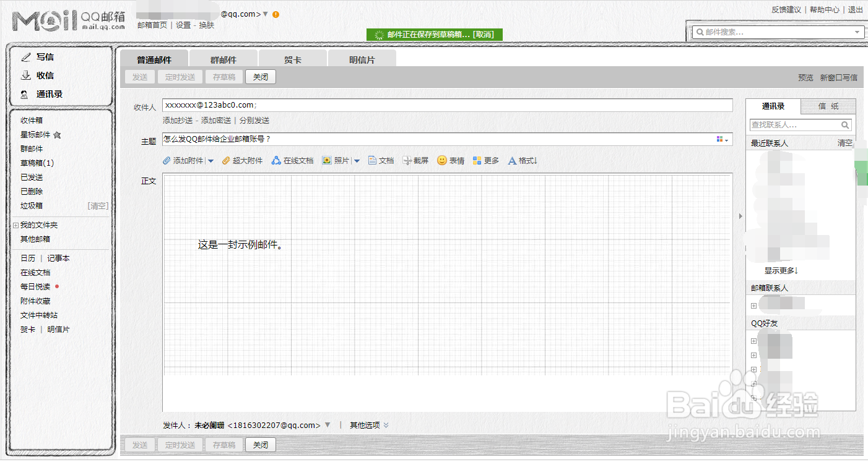This screenshot has width=868, height=462.
Task: Click 退出 logout link
Action: point(856,10)
